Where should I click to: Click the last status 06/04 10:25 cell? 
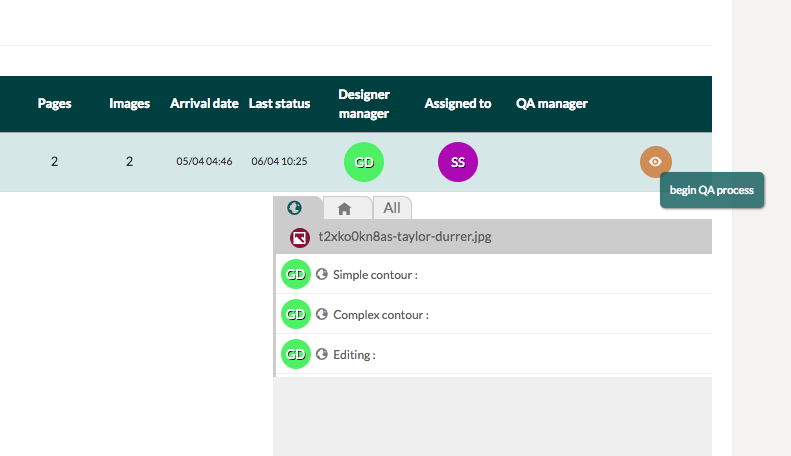pyautogui.click(x=279, y=161)
